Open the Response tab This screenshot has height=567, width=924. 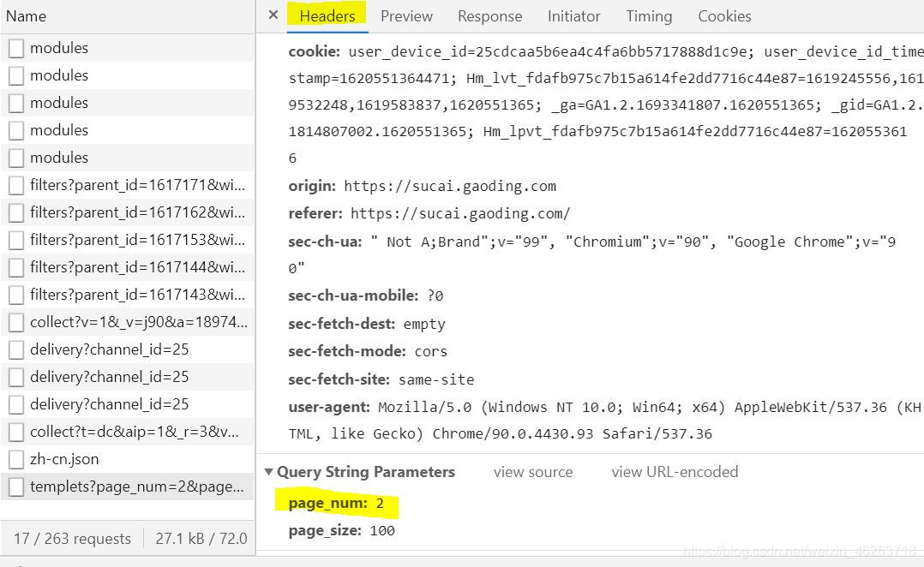click(x=489, y=16)
